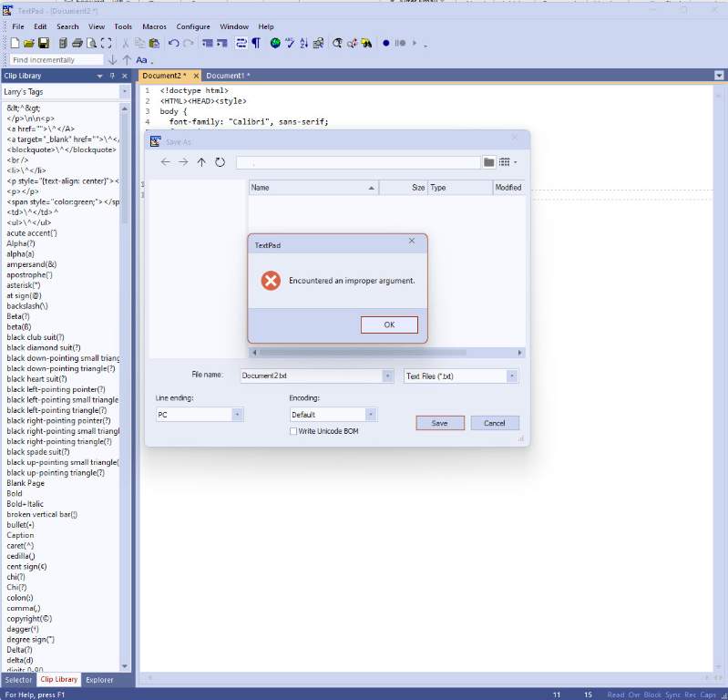Screen dimensions: 728x700
Task: Open the document tabs list dropdown arrow
Action: point(719,76)
